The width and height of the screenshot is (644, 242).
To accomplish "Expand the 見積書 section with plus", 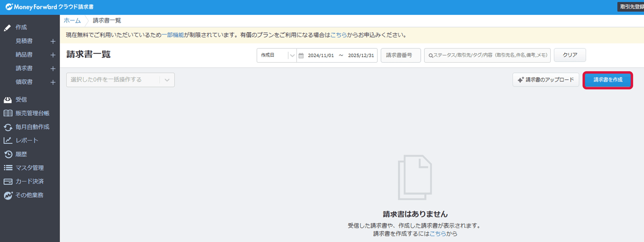I will tap(53, 41).
